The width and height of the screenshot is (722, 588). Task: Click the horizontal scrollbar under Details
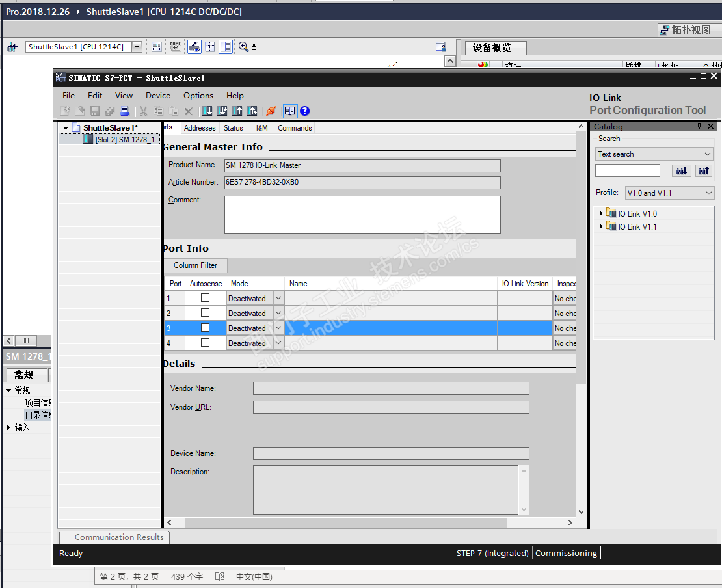(345, 522)
